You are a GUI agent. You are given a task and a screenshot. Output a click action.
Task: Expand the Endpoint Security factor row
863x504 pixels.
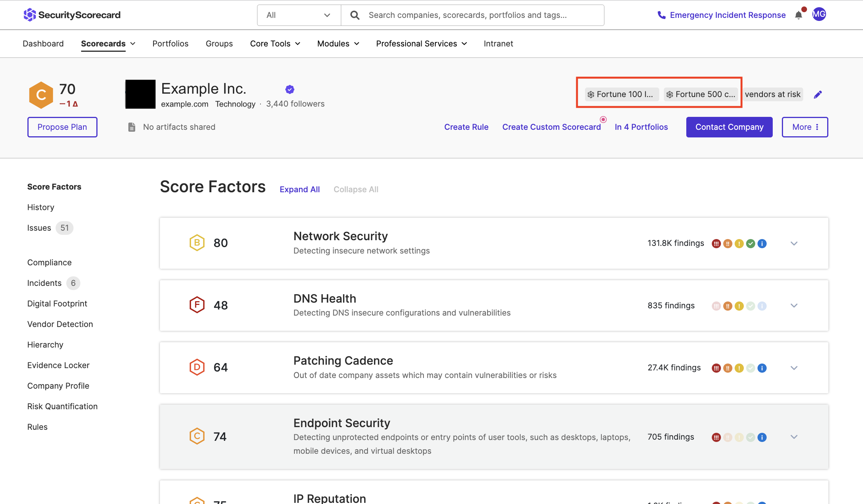tap(794, 437)
